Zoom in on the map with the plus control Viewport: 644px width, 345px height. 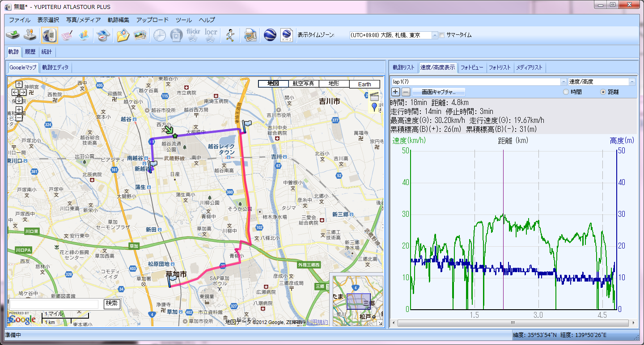[x=19, y=110]
